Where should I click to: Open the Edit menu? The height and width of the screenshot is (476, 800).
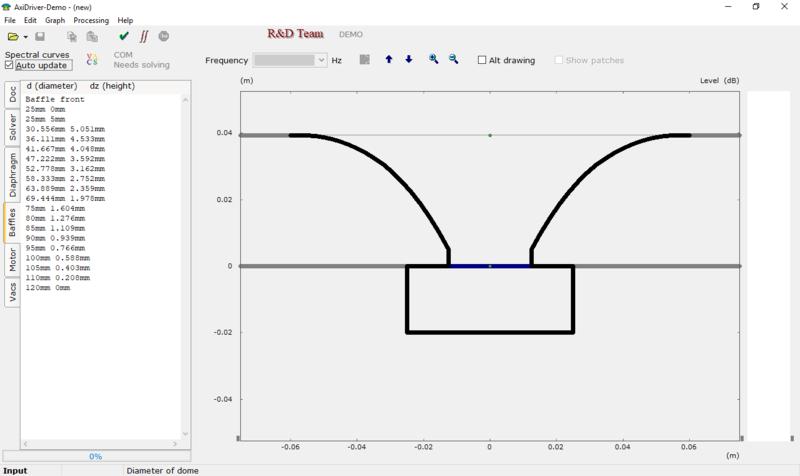tap(30, 20)
